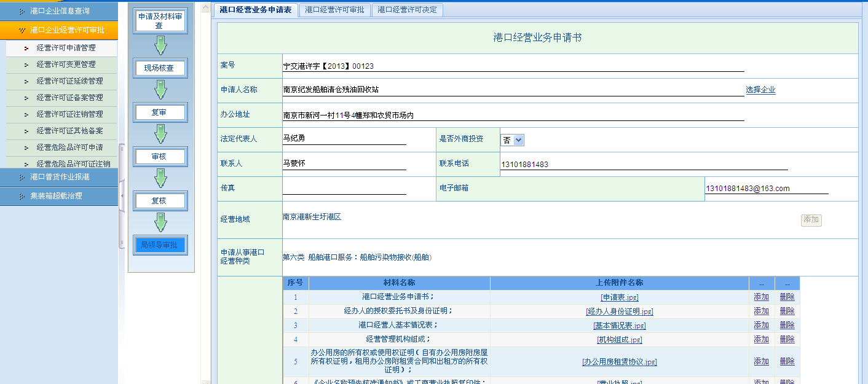Switch to the 港口经营许可决定 tab
The height and width of the screenshot is (384, 868).
(x=407, y=10)
